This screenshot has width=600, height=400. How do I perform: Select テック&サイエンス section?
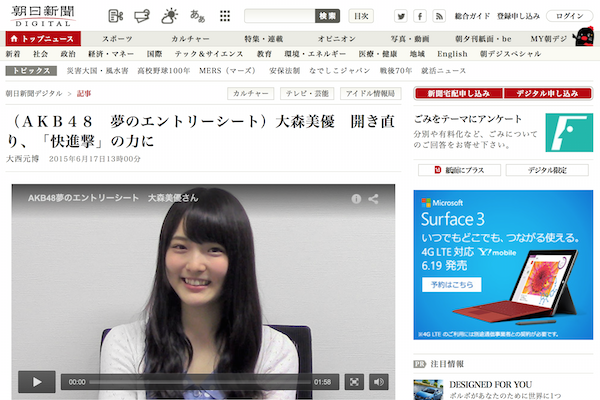point(209,54)
